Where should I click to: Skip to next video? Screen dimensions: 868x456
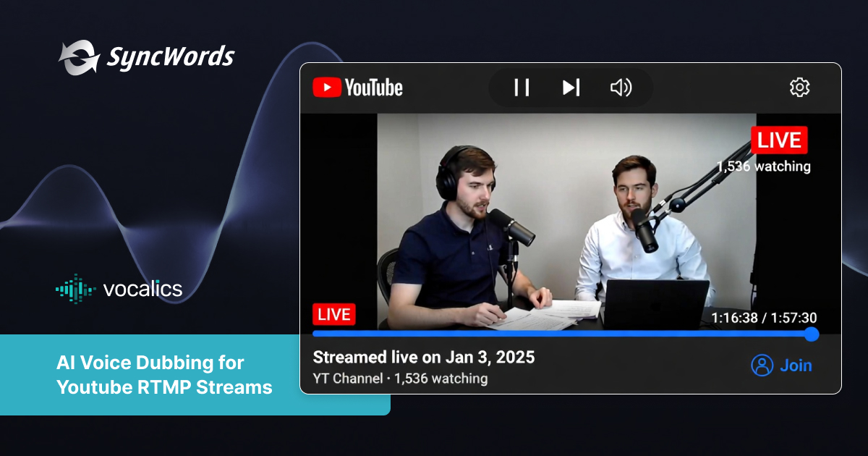[x=571, y=88]
